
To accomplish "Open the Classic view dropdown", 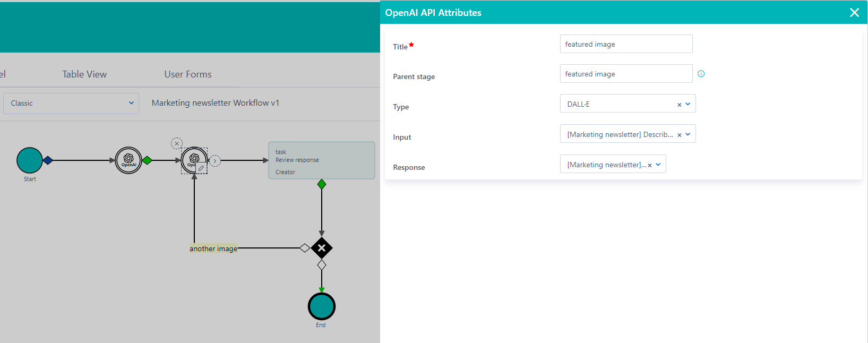I will (x=71, y=103).
